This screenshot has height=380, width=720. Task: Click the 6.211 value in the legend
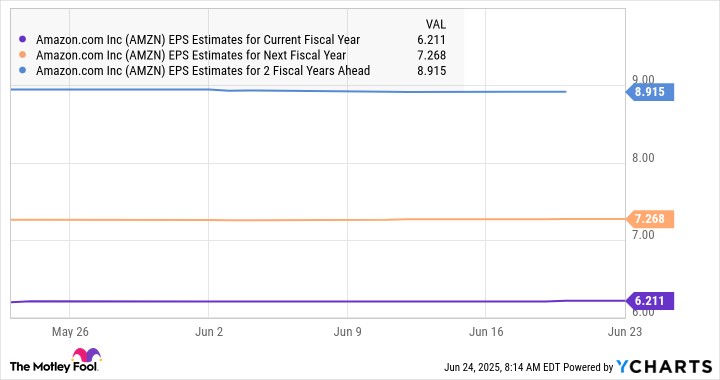(x=432, y=40)
